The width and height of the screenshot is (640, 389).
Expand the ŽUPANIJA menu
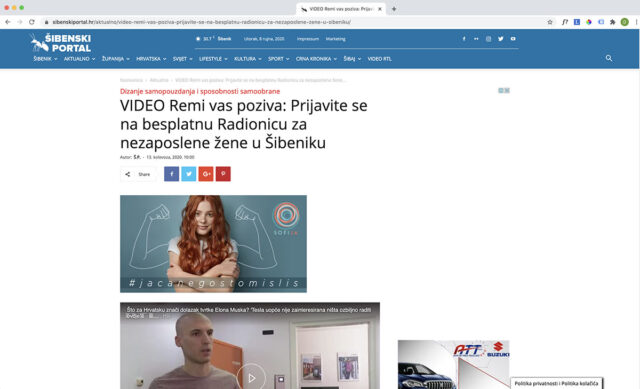tap(116, 59)
